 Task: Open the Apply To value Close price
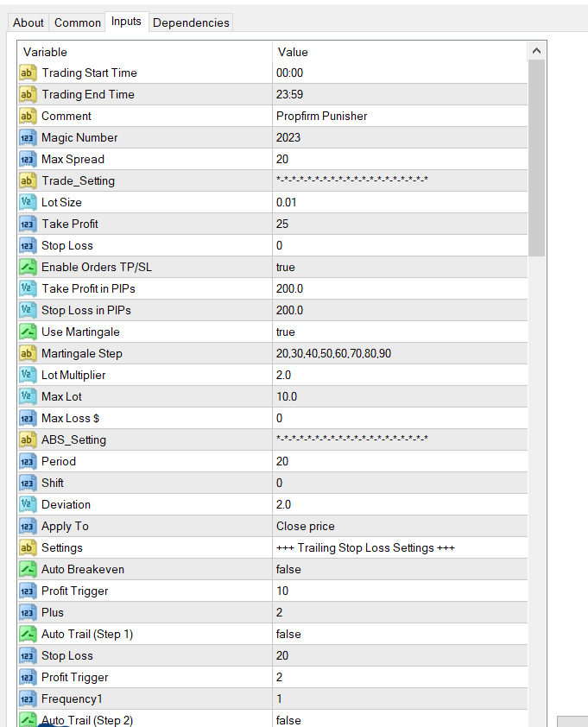click(400, 526)
